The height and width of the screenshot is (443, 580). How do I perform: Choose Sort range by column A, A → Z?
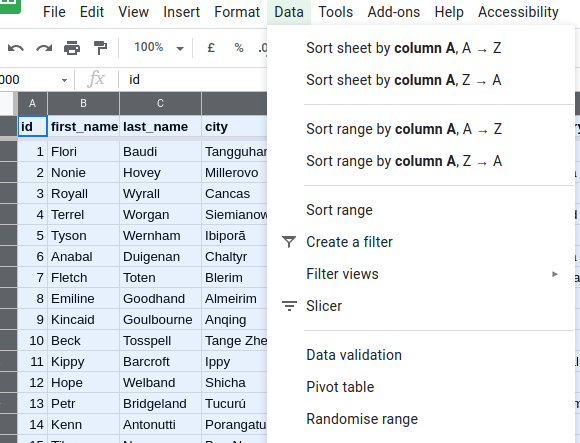pos(421,129)
